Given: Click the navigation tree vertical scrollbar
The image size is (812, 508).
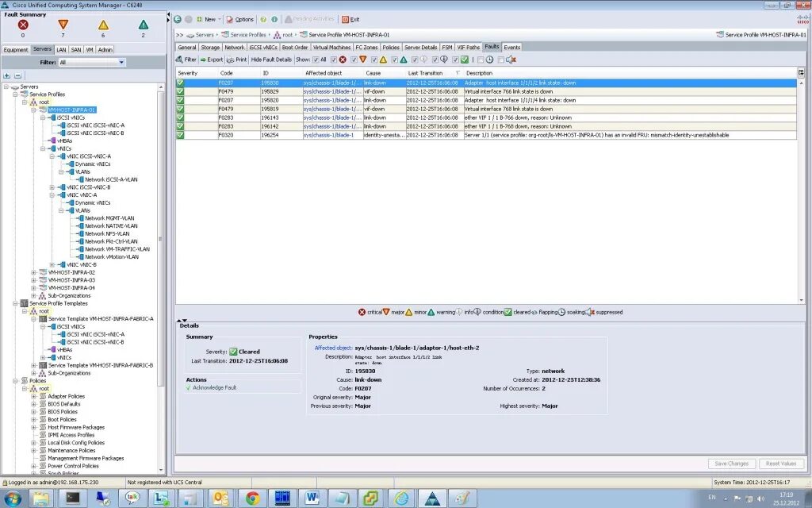Looking at the screenshot, I should click(x=161, y=280).
